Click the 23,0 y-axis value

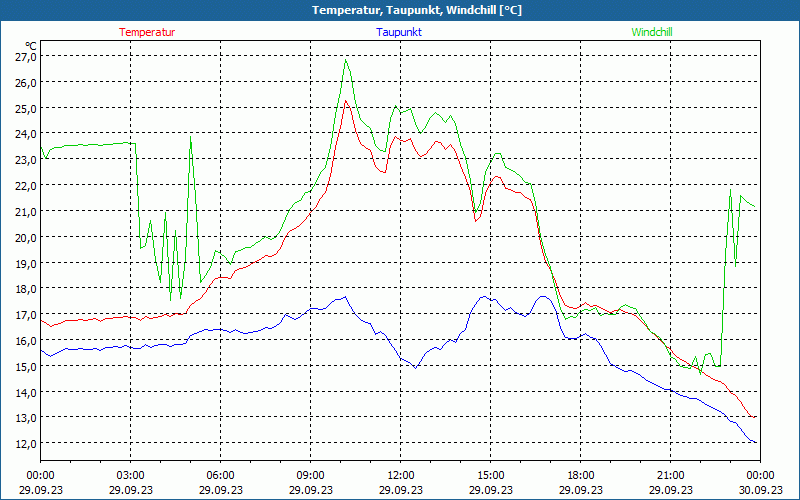point(26,160)
